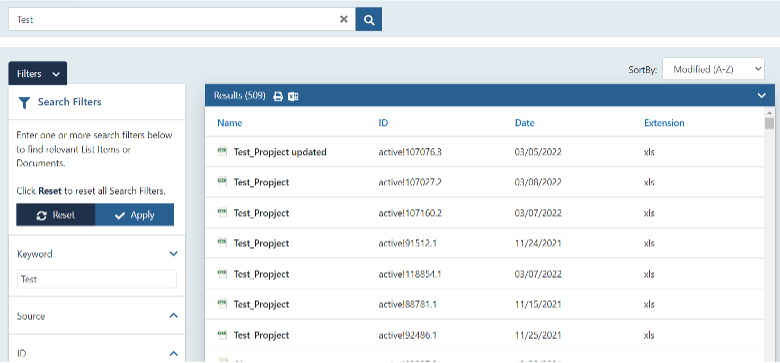Screen dimensions: 780x363
Task: Click the results list scrollbar thumb
Action: tap(770, 123)
